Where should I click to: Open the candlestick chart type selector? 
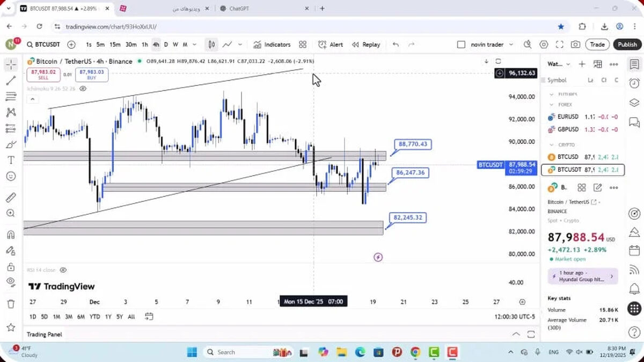point(212,45)
